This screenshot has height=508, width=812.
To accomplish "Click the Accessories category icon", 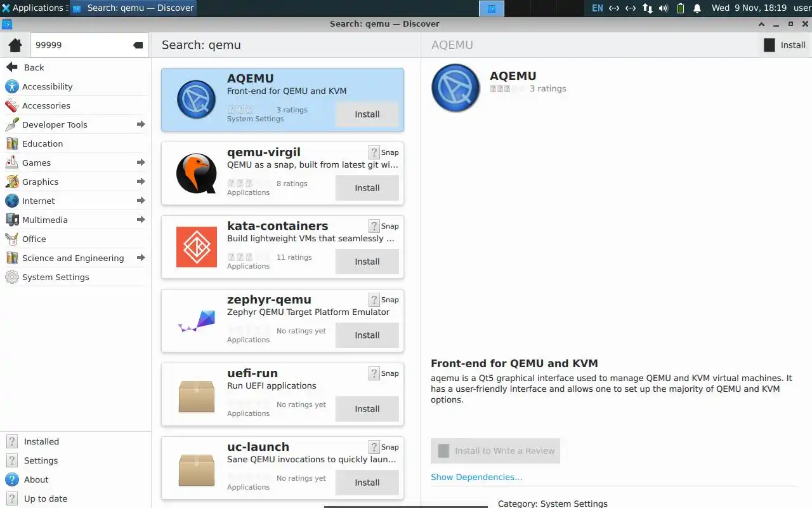I will pyautogui.click(x=11, y=105).
